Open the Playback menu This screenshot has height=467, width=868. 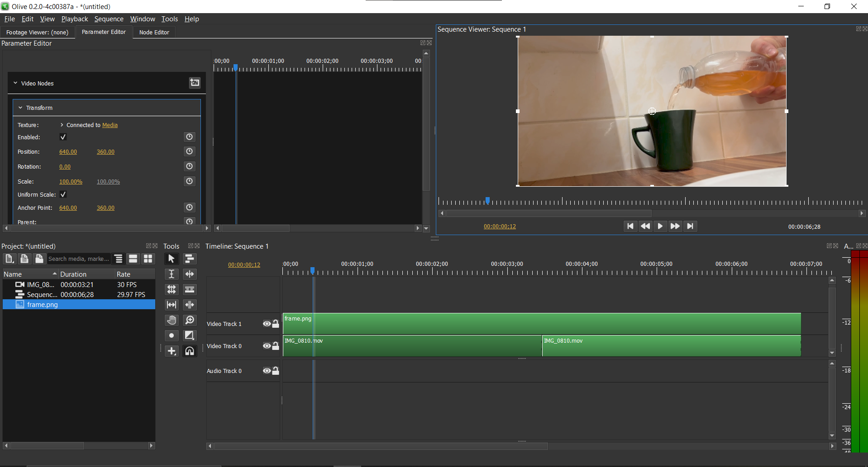75,19
